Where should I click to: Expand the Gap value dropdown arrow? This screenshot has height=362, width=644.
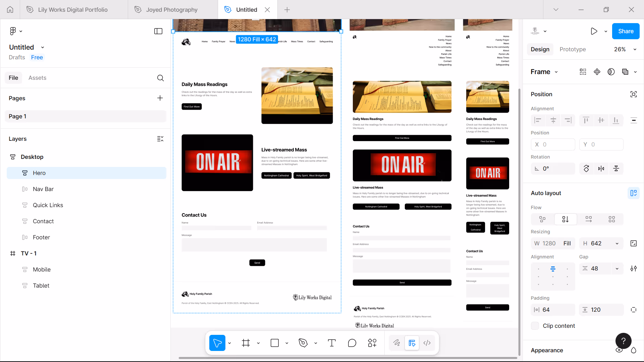(617, 268)
